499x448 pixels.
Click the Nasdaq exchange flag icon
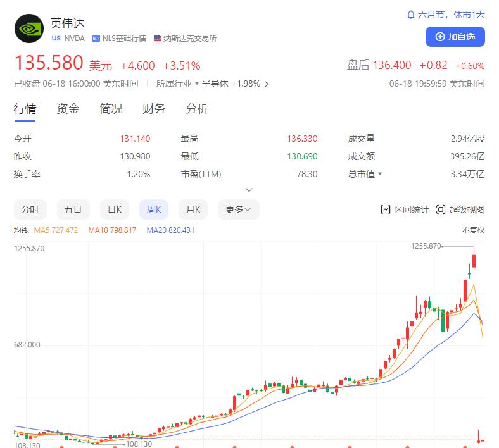158,39
